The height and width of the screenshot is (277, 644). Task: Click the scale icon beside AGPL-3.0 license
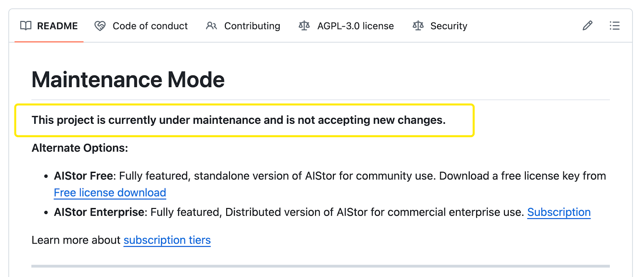(304, 26)
